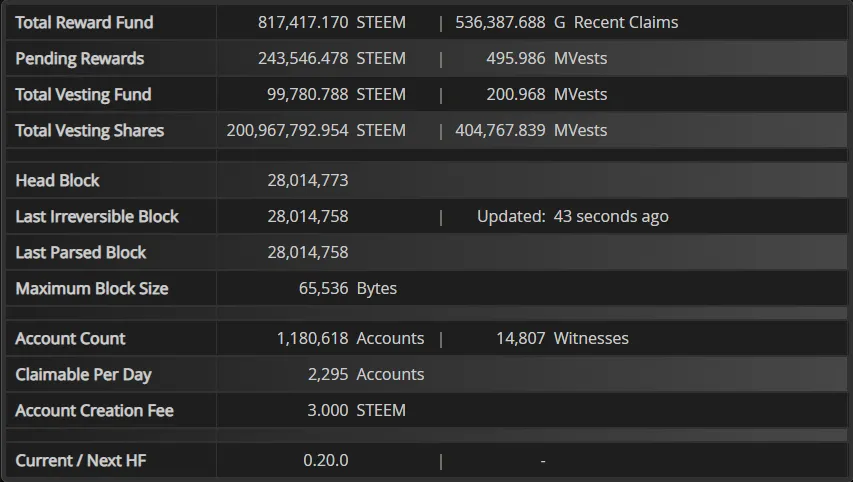This screenshot has height=482, width=853.
Task: Click the Updated 43 seconds ago text
Action: click(573, 217)
